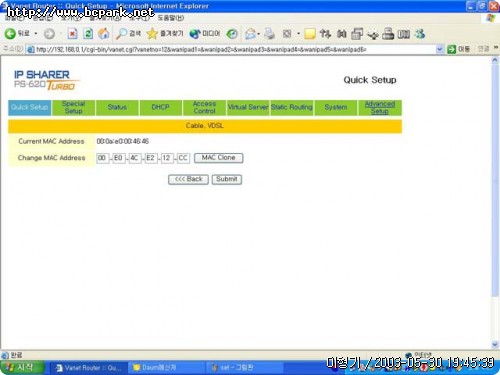
Task: Click the green Go arrow button
Action: coord(451,49)
